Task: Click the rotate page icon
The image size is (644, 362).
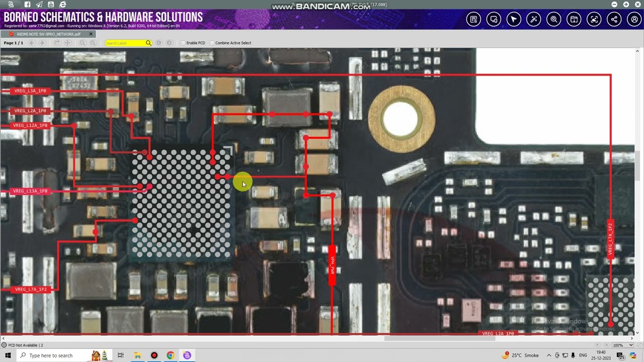Action: click(57, 43)
